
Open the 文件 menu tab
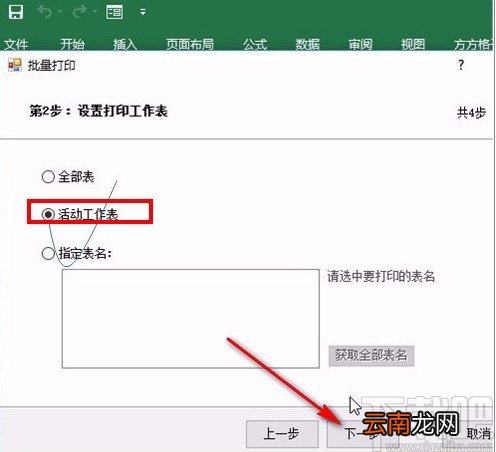point(16,44)
